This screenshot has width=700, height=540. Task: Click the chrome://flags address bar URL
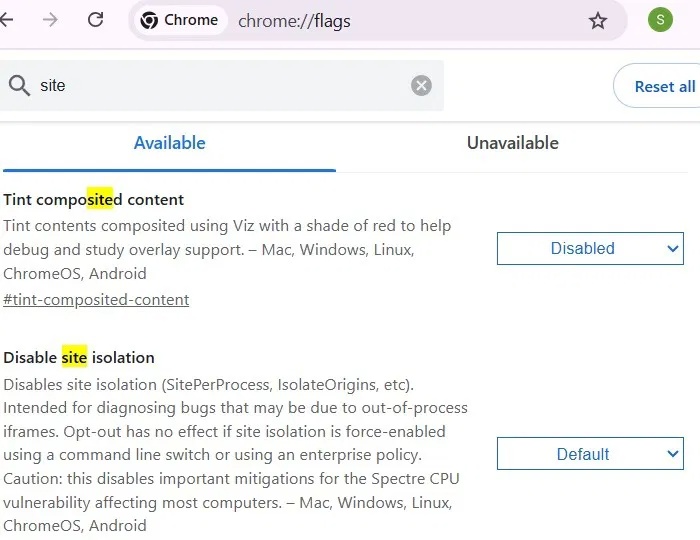[x=294, y=21]
